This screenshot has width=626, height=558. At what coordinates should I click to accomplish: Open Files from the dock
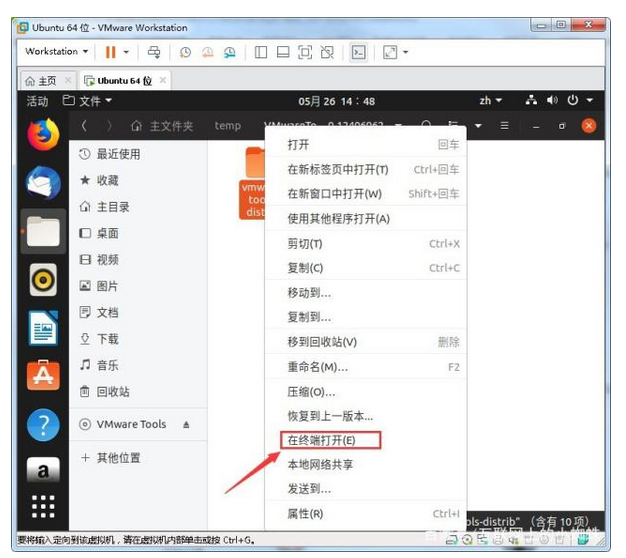tap(43, 232)
